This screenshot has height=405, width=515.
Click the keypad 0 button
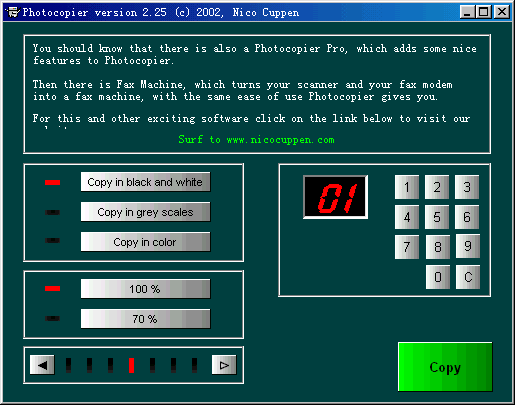438,277
